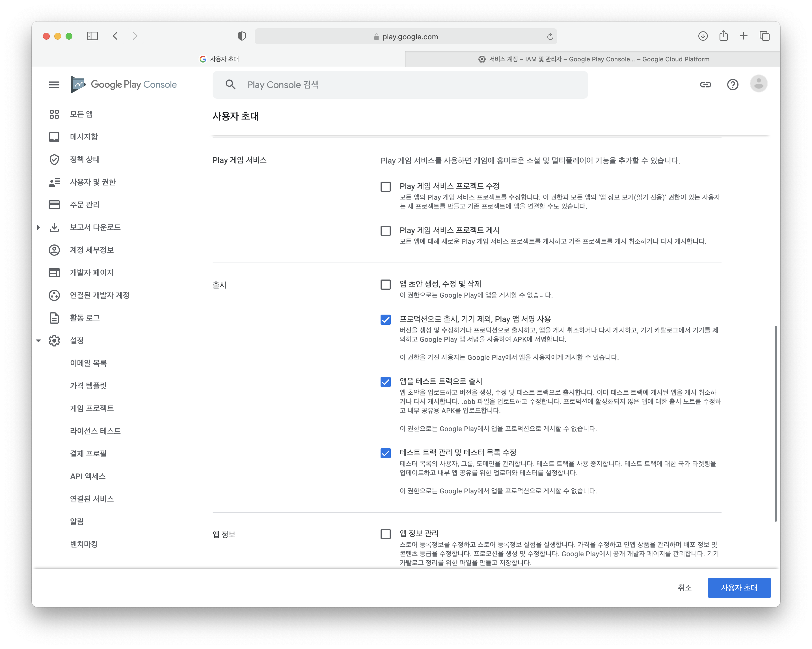The width and height of the screenshot is (812, 649).
Task: Open API 액세스 in settings submenu
Action: (88, 476)
